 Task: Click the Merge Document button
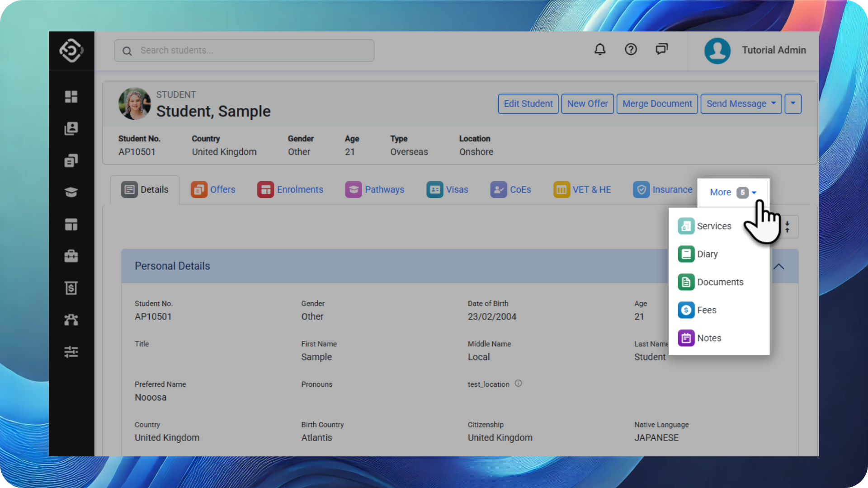click(x=657, y=104)
